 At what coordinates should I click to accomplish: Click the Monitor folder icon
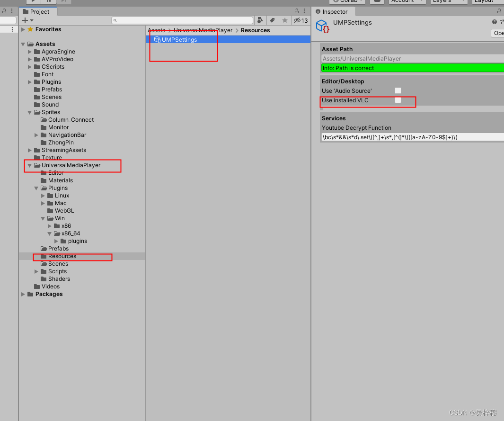44,127
